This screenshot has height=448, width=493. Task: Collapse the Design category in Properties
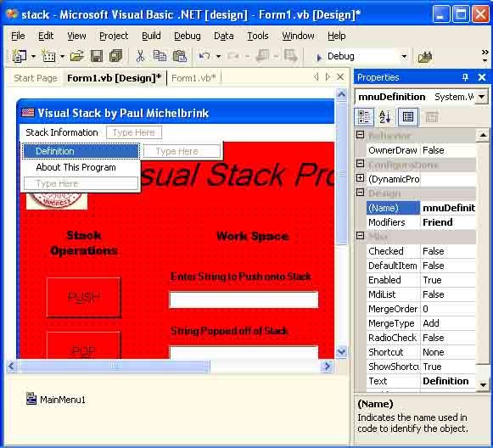(x=361, y=192)
